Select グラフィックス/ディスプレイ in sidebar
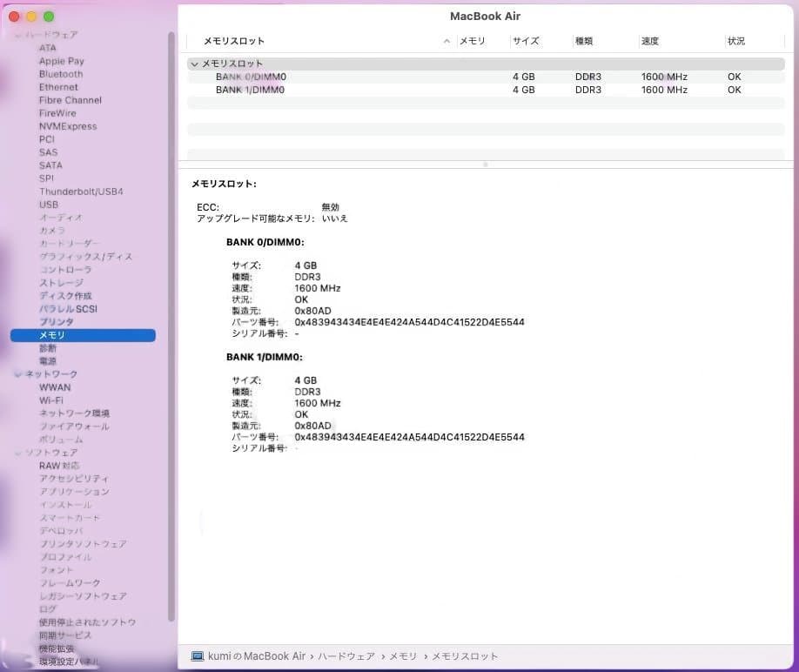The image size is (799, 672). coord(84,257)
